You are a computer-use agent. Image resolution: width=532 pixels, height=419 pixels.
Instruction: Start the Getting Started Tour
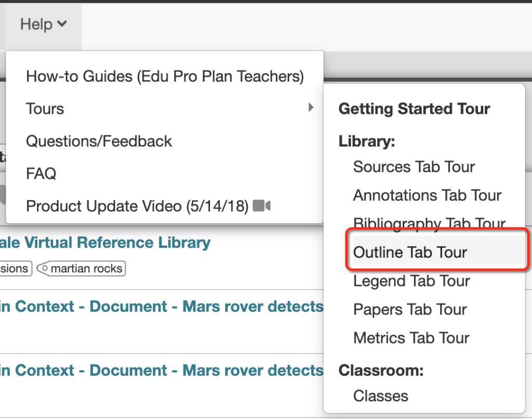(x=414, y=109)
